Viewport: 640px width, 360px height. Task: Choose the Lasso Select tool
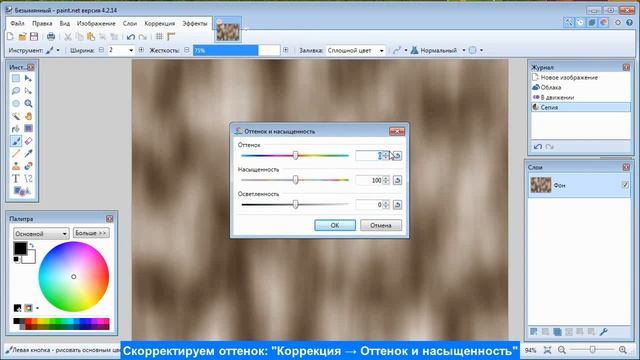(16, 91)
